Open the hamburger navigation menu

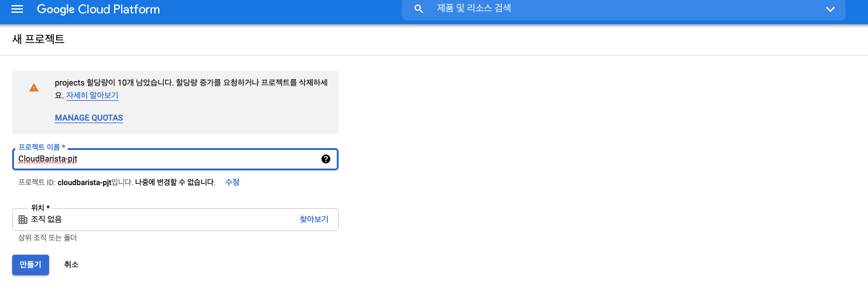point(17,10)
